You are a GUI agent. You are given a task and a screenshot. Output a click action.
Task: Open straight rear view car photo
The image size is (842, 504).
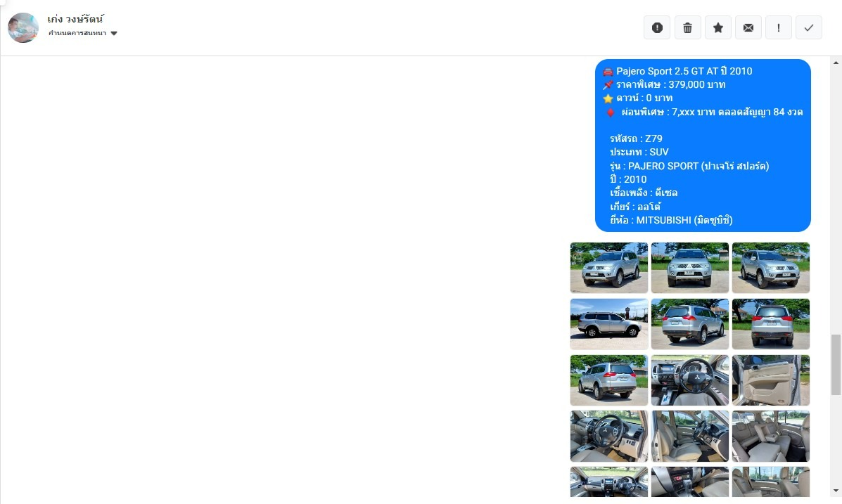point(770,324)
